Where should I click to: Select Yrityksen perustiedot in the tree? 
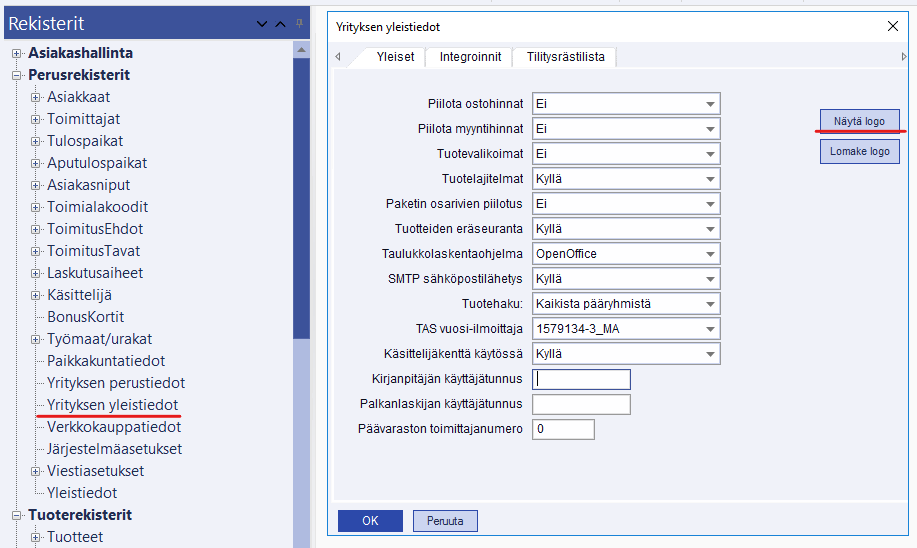(116, 383)
